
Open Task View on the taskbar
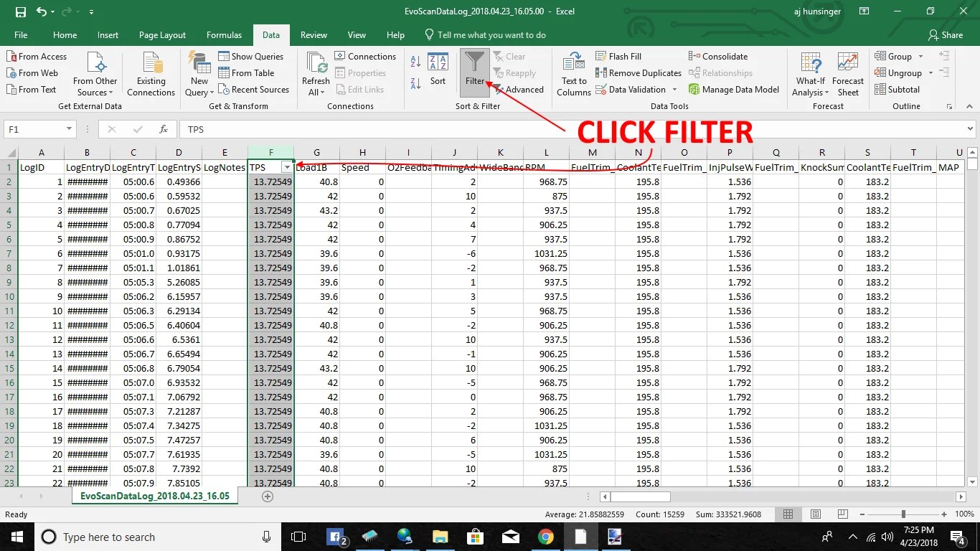pyautogui.click(x=298, y=537)
